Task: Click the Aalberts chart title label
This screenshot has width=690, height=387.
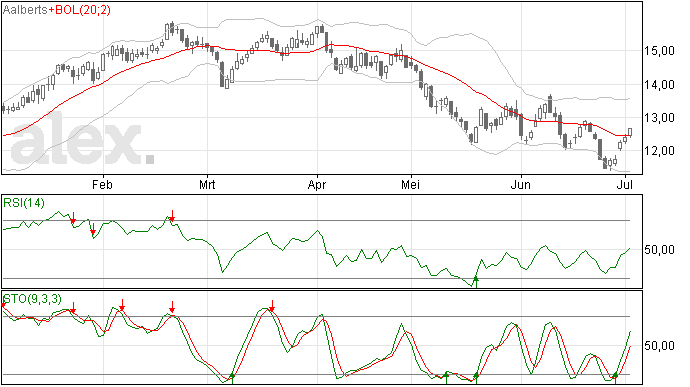Action: 25,10
